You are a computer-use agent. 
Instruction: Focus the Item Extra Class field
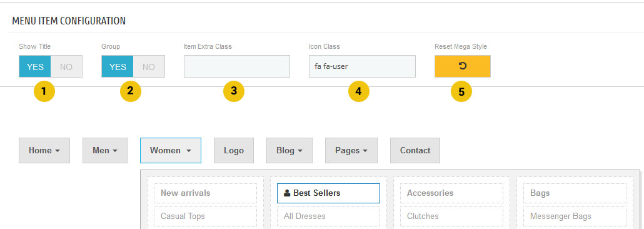point(237,66)
